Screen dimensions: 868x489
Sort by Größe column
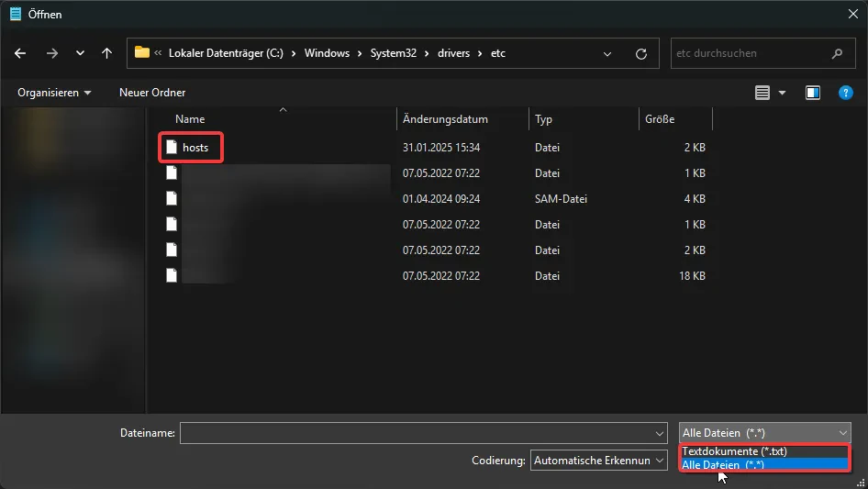660,119
